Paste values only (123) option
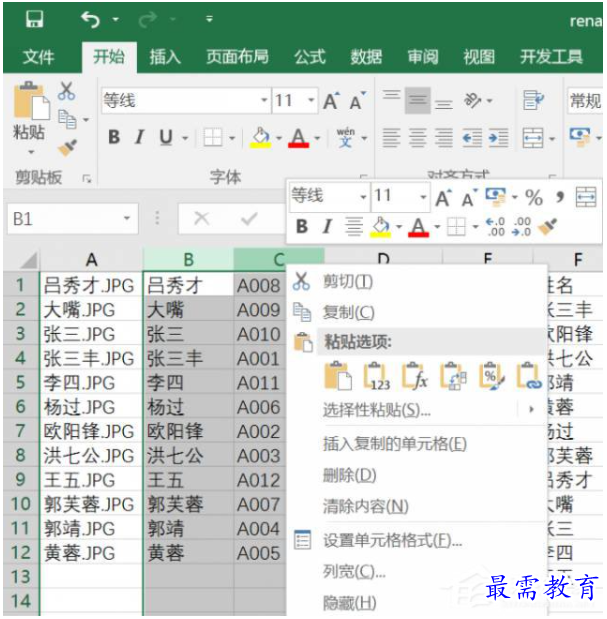The width and height of the screenshot is (607, 619). click(377, 376)
